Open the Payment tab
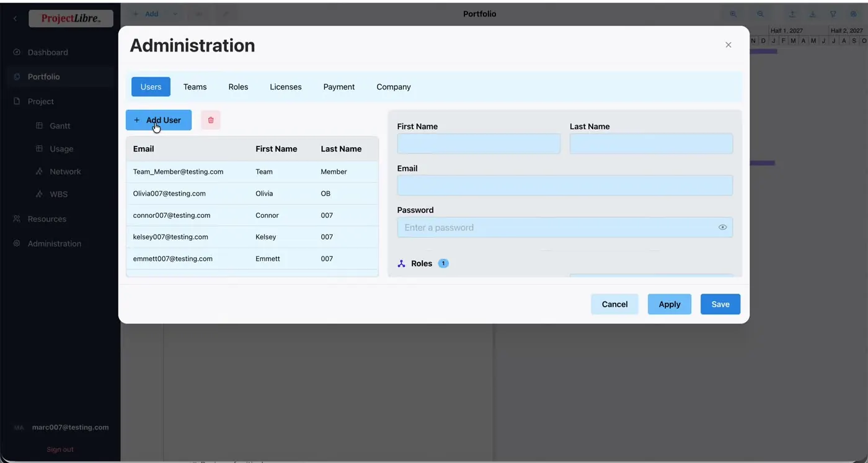 coord(339,87)
